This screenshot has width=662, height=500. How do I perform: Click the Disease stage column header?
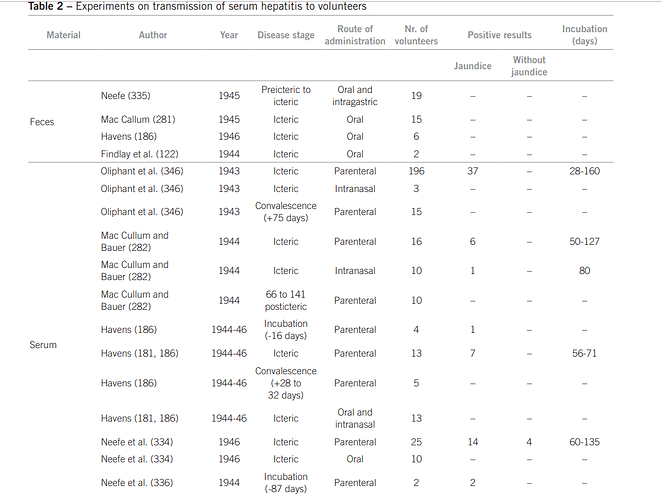point(286,35)
